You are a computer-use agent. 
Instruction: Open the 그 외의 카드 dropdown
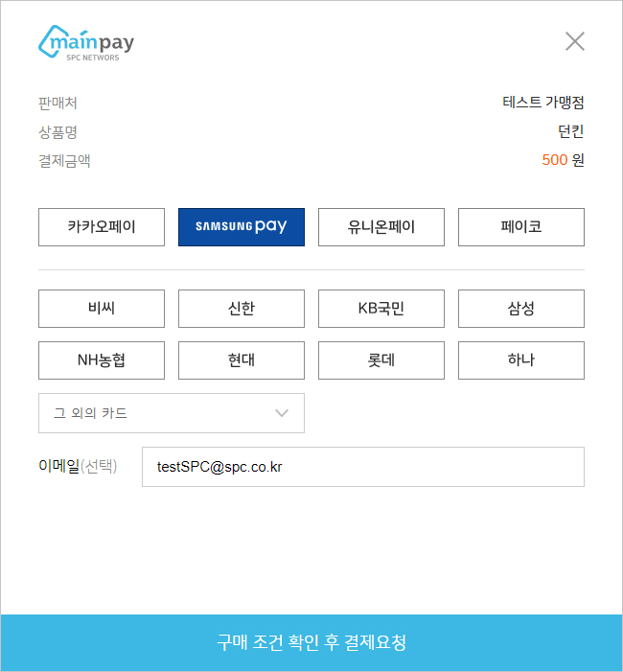(172, 413)
